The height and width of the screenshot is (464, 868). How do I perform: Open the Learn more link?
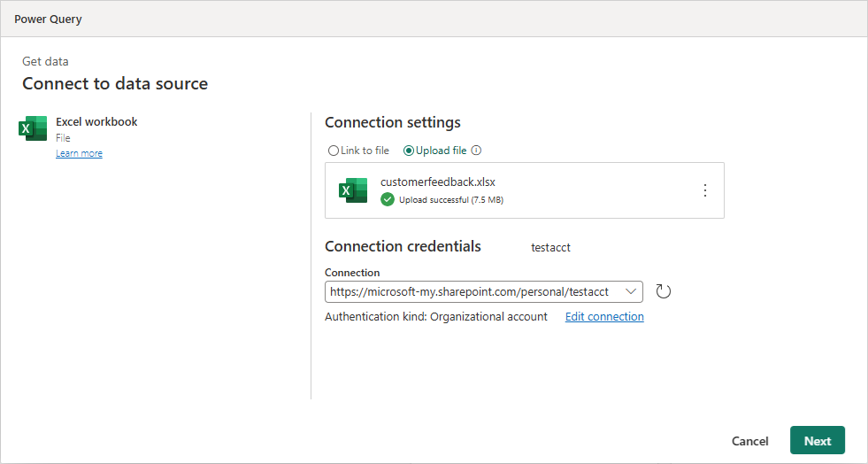(79, 153)
